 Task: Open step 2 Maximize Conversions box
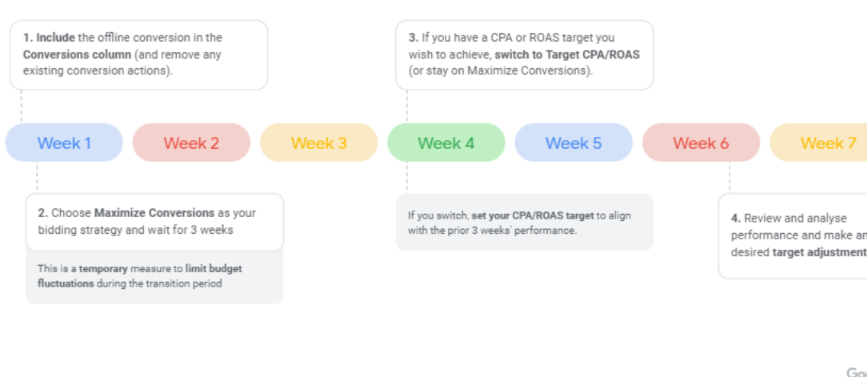155,222
